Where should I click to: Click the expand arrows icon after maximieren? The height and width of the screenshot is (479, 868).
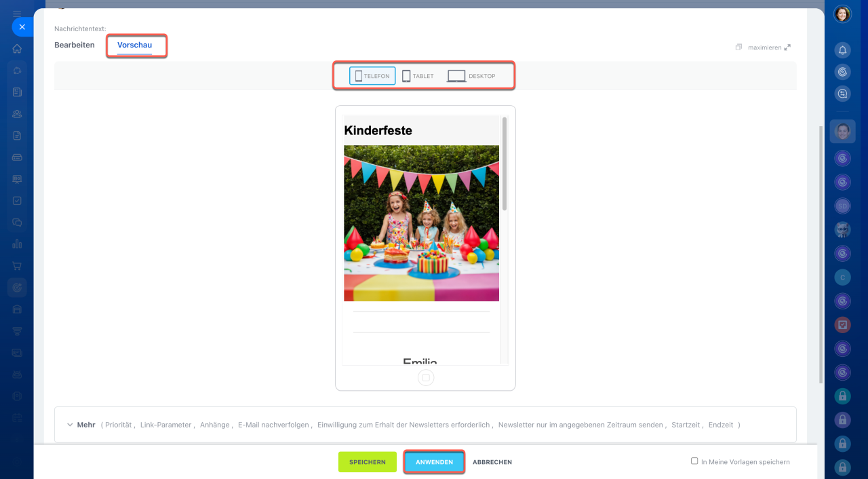(x=787, y=47)
